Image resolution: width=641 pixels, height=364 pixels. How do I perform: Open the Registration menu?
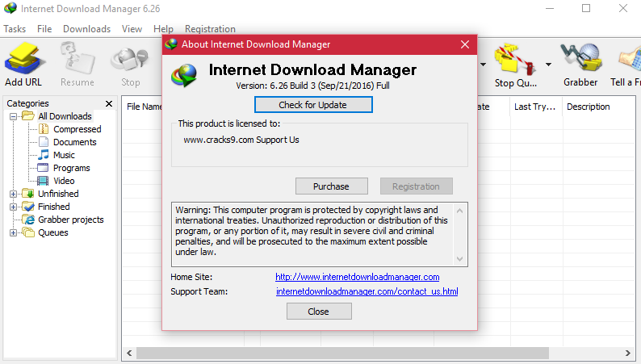[210, 29]
